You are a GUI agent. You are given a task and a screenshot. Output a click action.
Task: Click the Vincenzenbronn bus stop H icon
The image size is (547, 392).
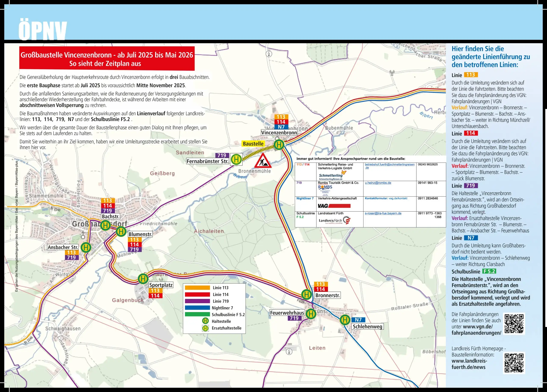coord(279,145)
